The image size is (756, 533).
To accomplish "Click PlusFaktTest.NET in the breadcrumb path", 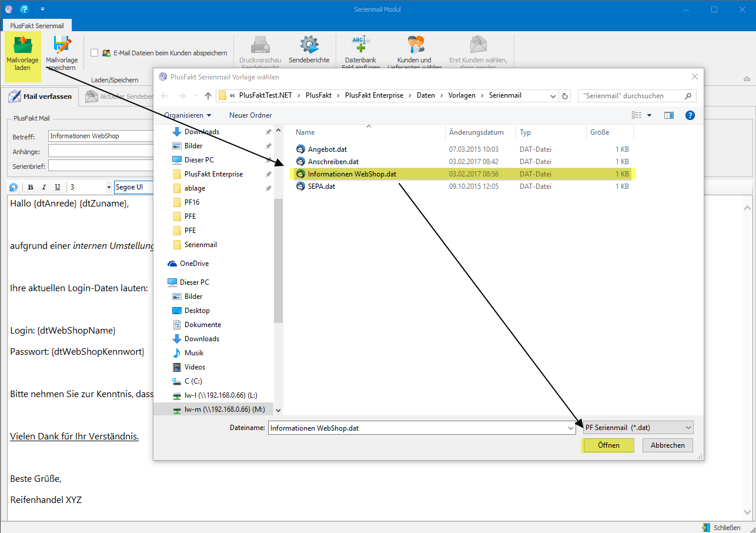I will [x=266, y=95].
